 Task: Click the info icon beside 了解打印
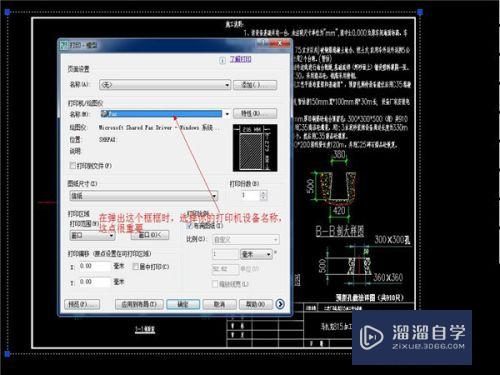[222, 61]
